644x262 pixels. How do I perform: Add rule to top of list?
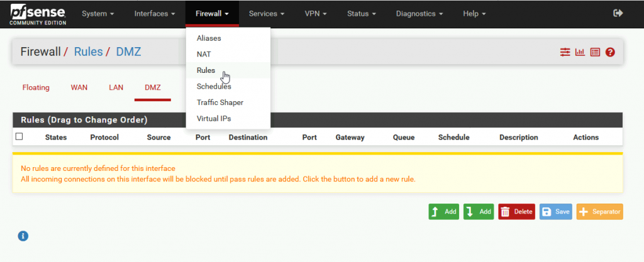click(443, 212)
